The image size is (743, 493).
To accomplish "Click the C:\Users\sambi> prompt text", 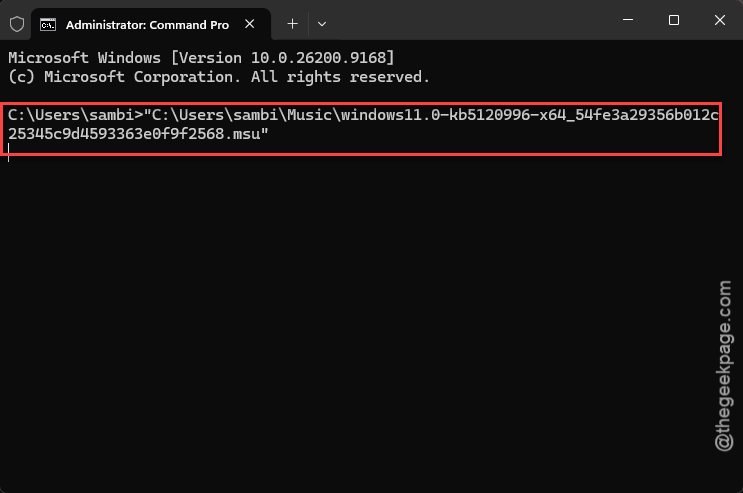I will click(75, 115).
